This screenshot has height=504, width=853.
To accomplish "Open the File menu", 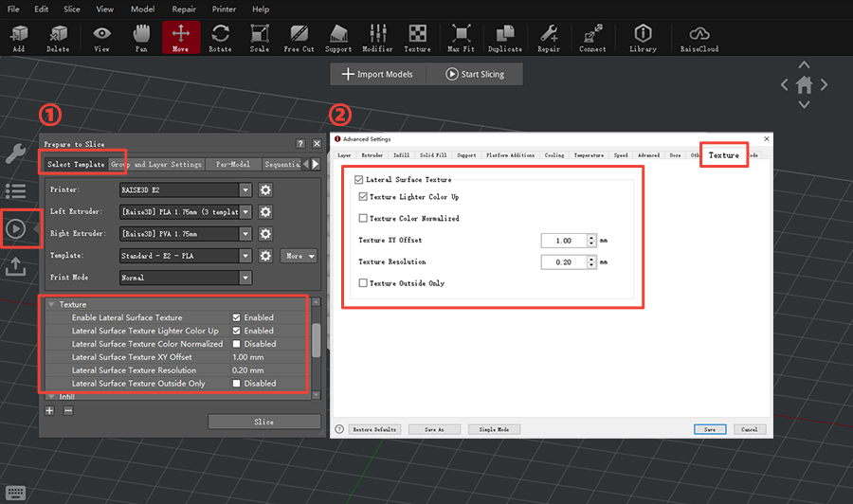I will point(13,9).
